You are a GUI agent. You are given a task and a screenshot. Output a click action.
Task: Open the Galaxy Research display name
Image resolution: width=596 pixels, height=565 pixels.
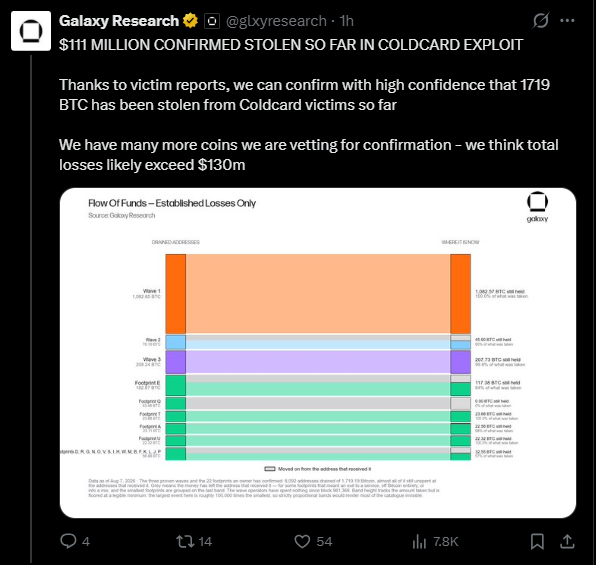(119, 21)
